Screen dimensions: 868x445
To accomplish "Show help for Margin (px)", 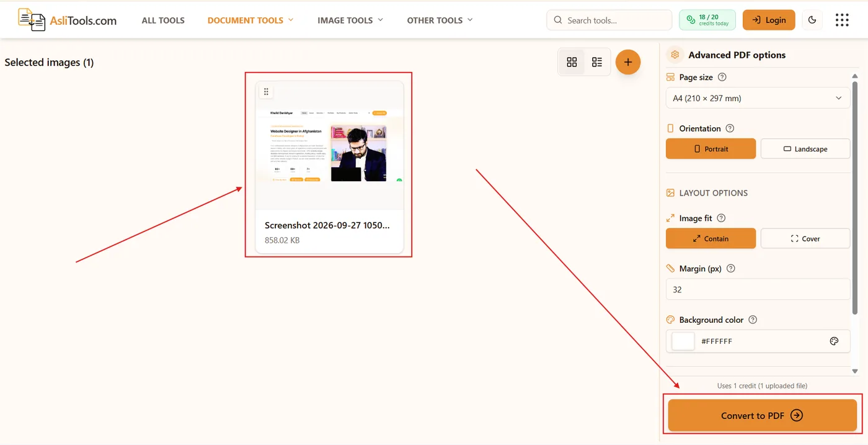I will (x=730, y=269).
